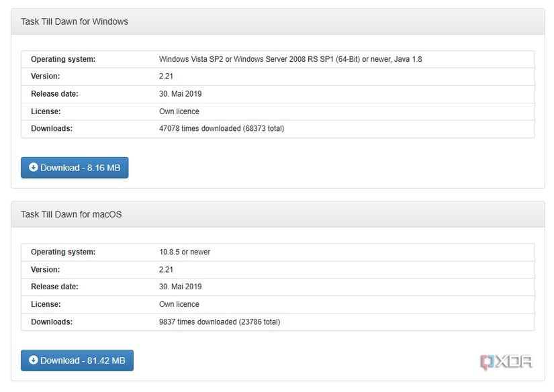Click License label in macOS table
This screenshot has height=392, width=554.
pos(46,305)
